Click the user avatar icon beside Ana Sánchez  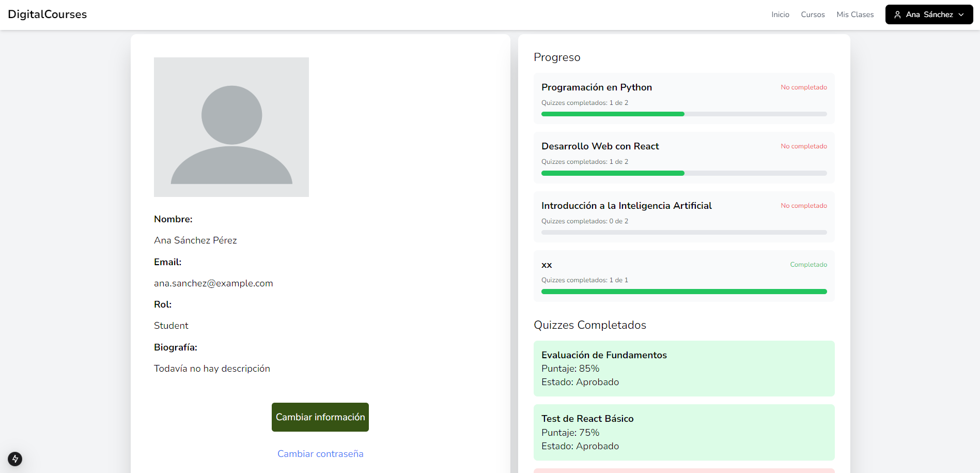coord(897,14)
